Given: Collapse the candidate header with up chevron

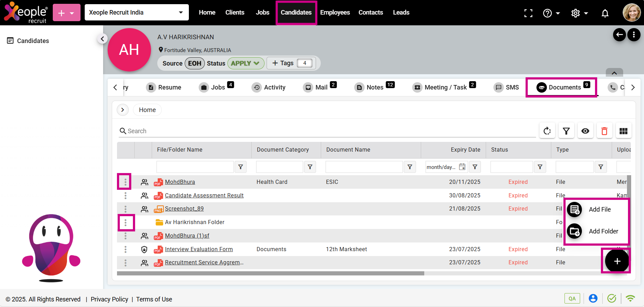Looking at the screenshot, I should [x=614, y=73].
